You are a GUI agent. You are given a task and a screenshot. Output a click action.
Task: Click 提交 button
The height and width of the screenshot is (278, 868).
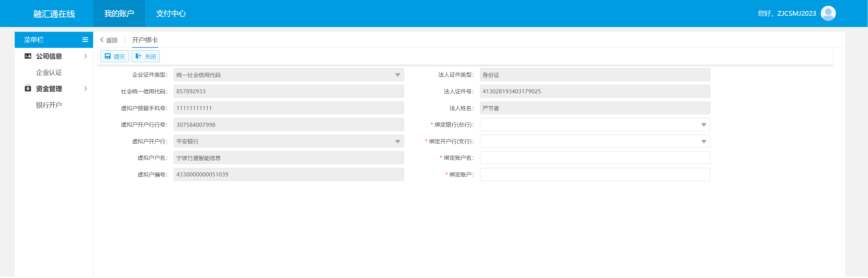115,56
